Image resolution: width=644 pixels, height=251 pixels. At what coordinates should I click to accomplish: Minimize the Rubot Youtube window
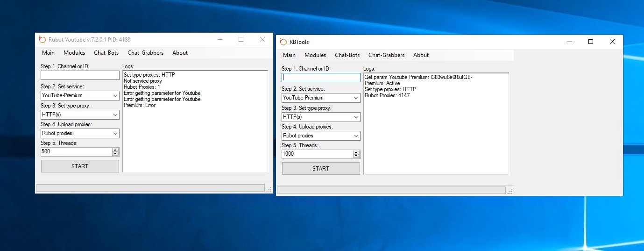[220, 40]
